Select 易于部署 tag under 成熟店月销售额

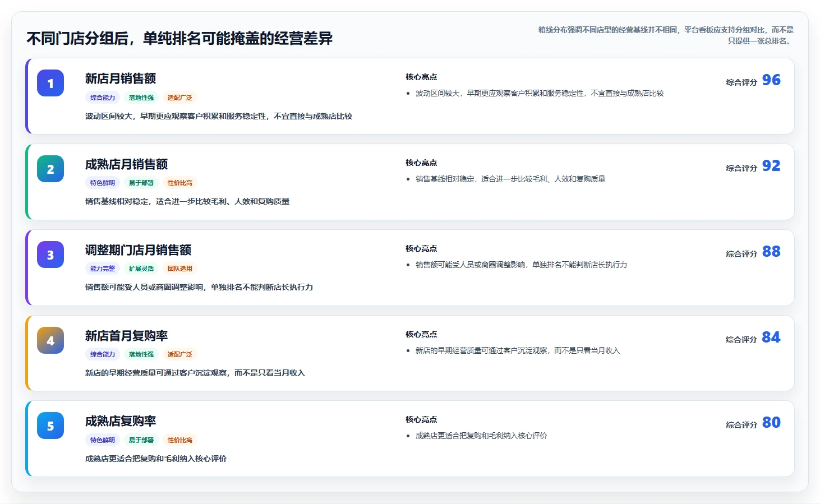(x=141, y=183)
